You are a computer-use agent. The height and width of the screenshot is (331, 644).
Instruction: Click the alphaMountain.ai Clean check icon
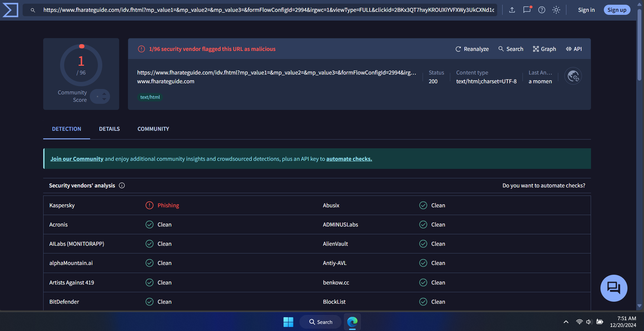click(149, 263)
